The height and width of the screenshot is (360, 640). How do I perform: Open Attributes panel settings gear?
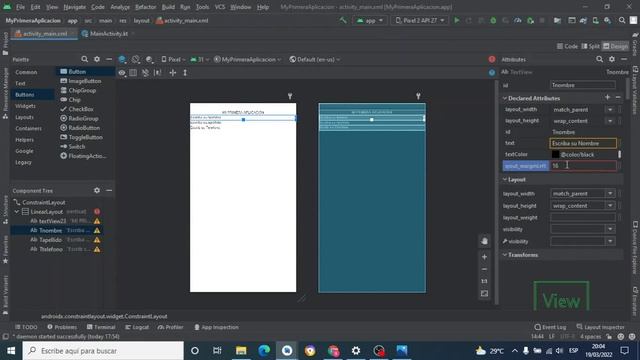(x=611, y=59)
